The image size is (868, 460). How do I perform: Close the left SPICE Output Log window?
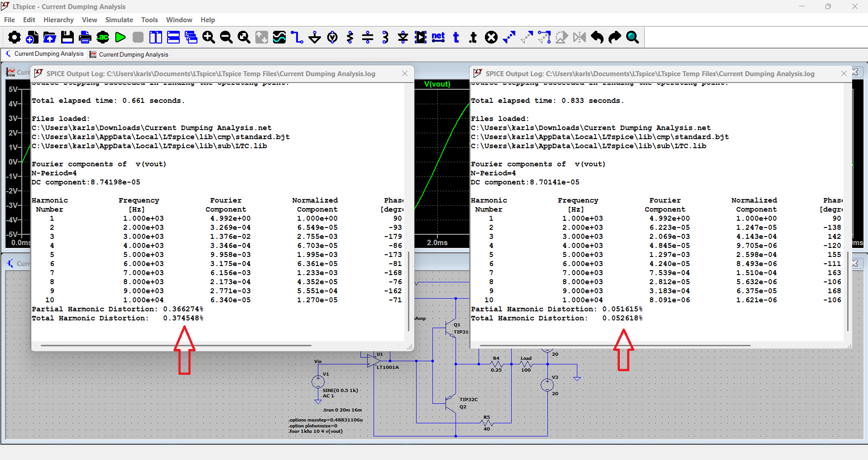[x=405, y=73]
